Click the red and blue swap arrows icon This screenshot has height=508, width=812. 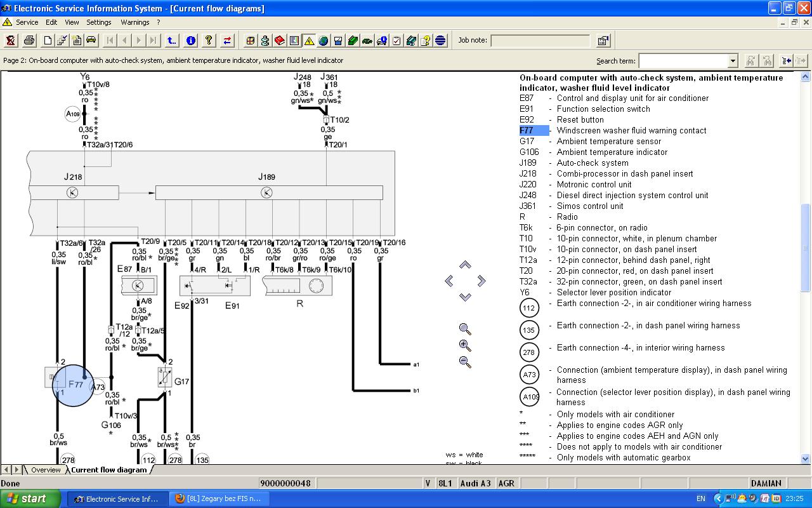coord(227,41)
